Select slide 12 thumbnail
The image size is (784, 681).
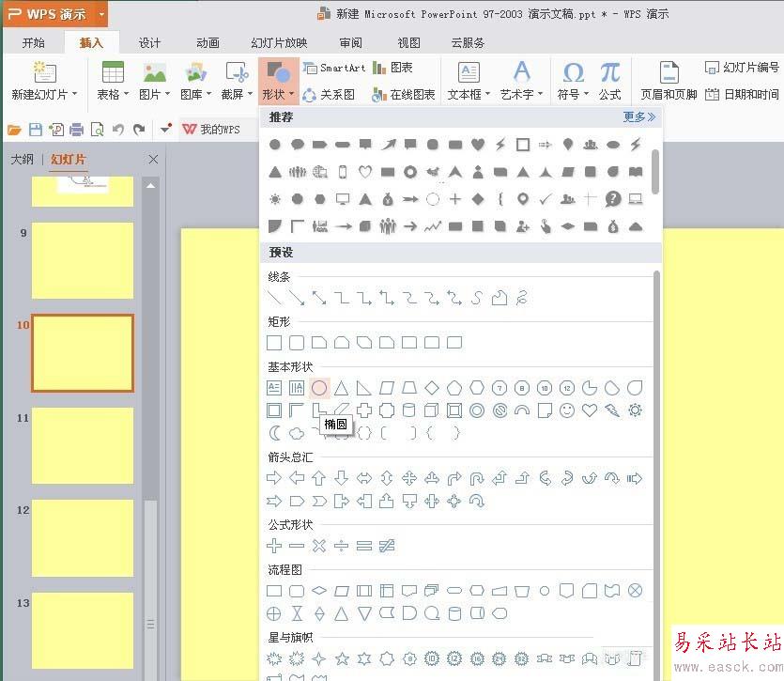pyautogui.click(x=83, y=538)
